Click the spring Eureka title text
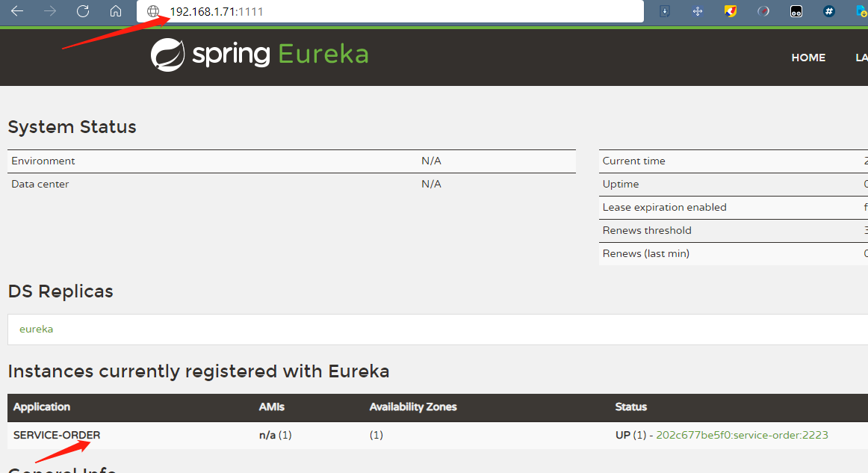This screenshot has height=473, width=868. (280, 55)
